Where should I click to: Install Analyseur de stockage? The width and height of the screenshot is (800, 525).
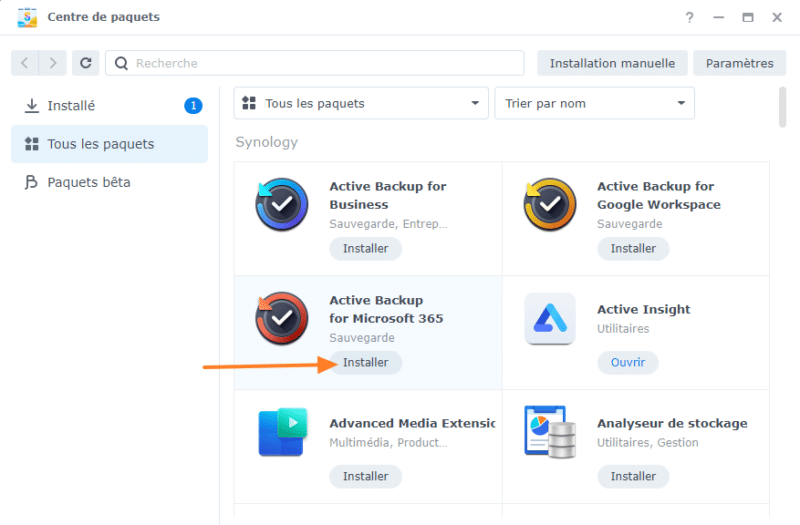pos(633,476)
